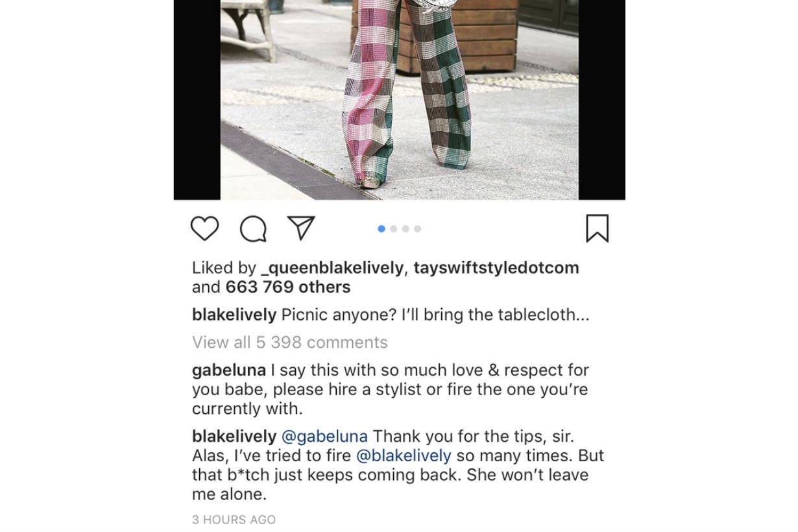The image size is (798, 532).
Task: Open the tayswiftstyledotcom profile link
Action: pos(496,268)
